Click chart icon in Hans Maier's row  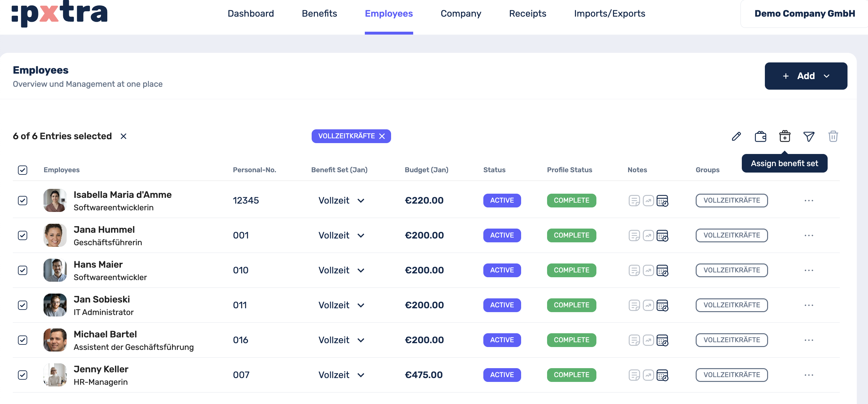648,270
